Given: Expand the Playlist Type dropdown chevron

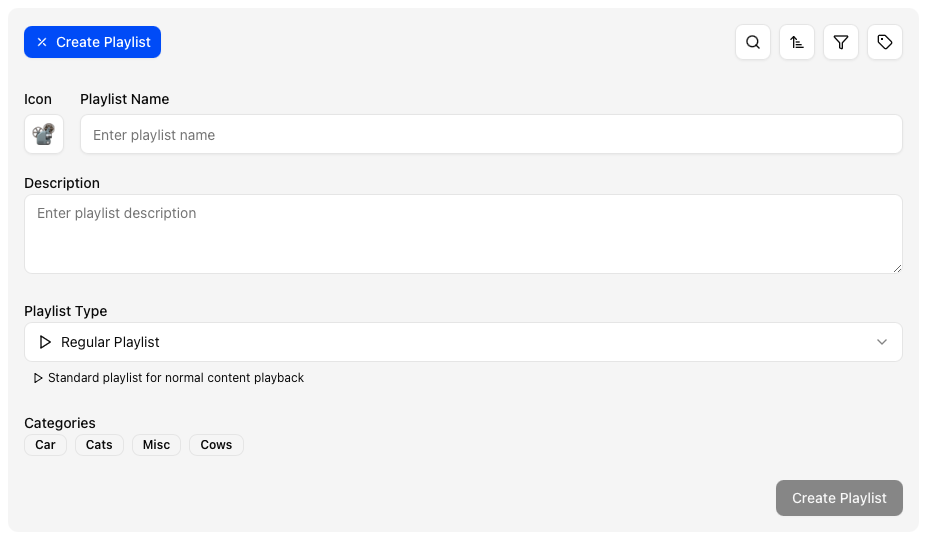Looking at the screenshot, I should click(882, 342).
